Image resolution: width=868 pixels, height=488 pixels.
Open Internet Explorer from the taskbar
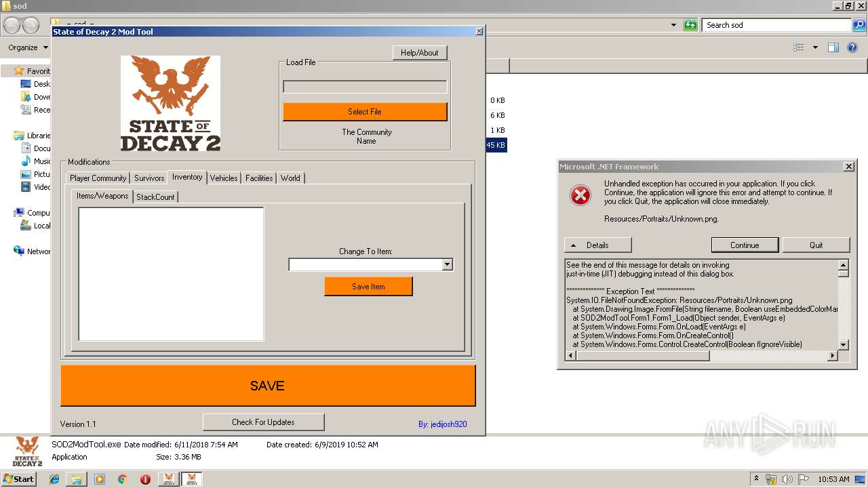pos(54,479)
